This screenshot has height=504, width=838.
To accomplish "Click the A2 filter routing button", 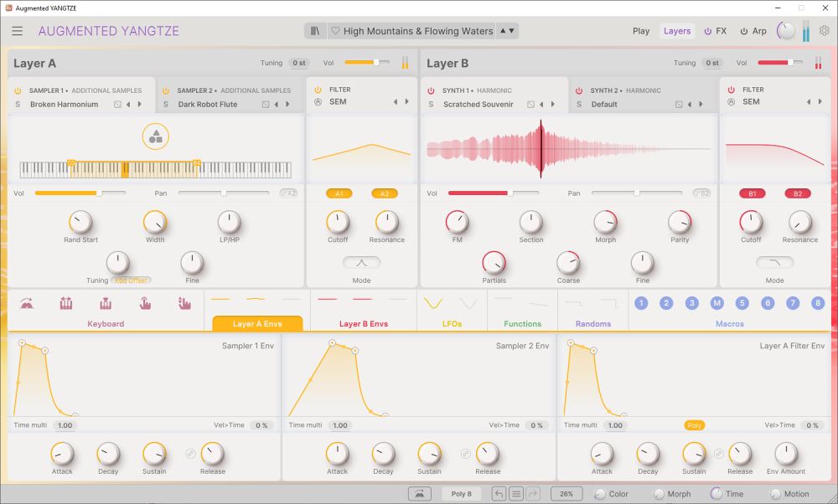I will [x=385, y=193].
